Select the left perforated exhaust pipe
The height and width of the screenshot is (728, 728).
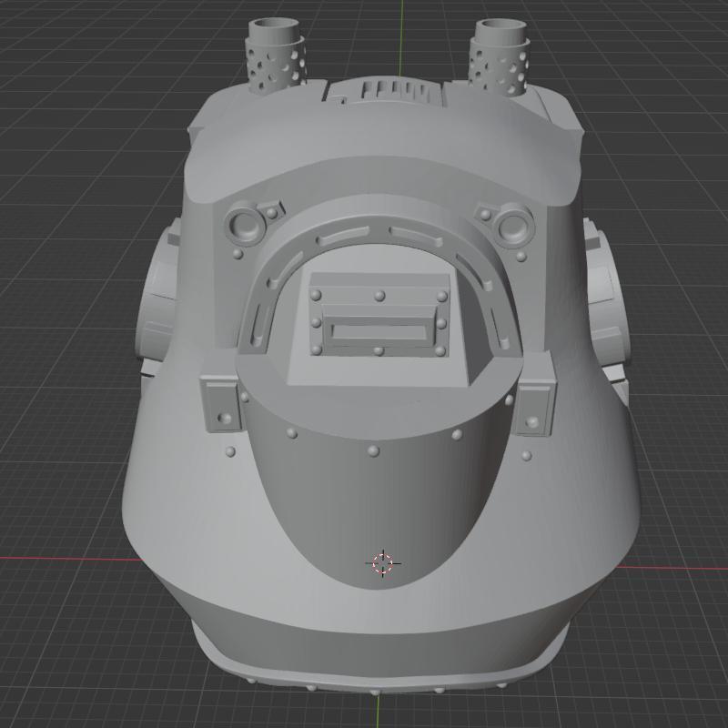coord(275,56)
